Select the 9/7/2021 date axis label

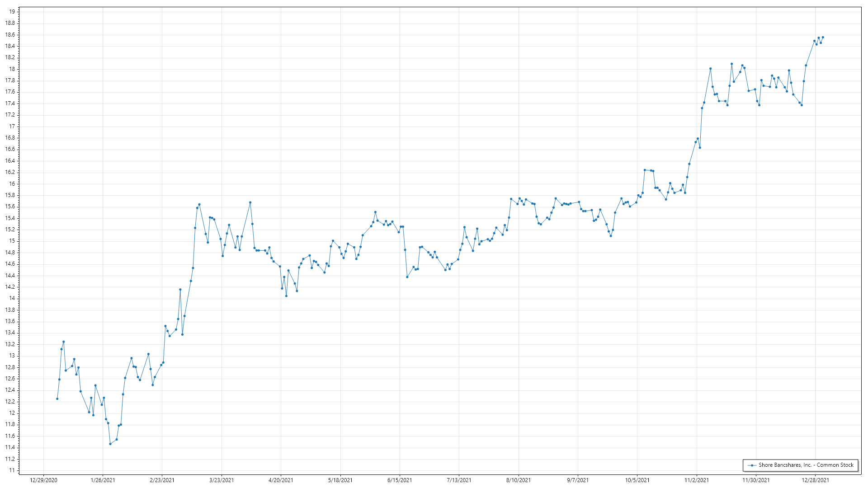click(x=578, y=480)
